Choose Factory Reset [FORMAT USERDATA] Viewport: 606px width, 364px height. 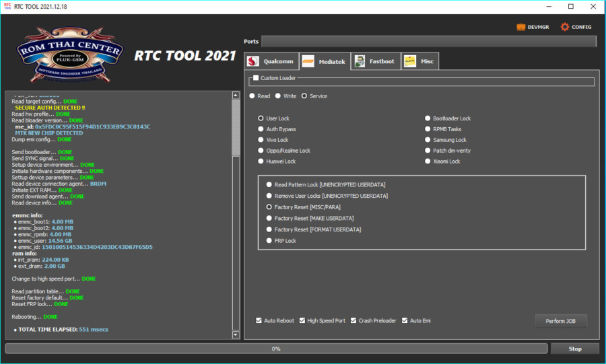pos(269,229)
